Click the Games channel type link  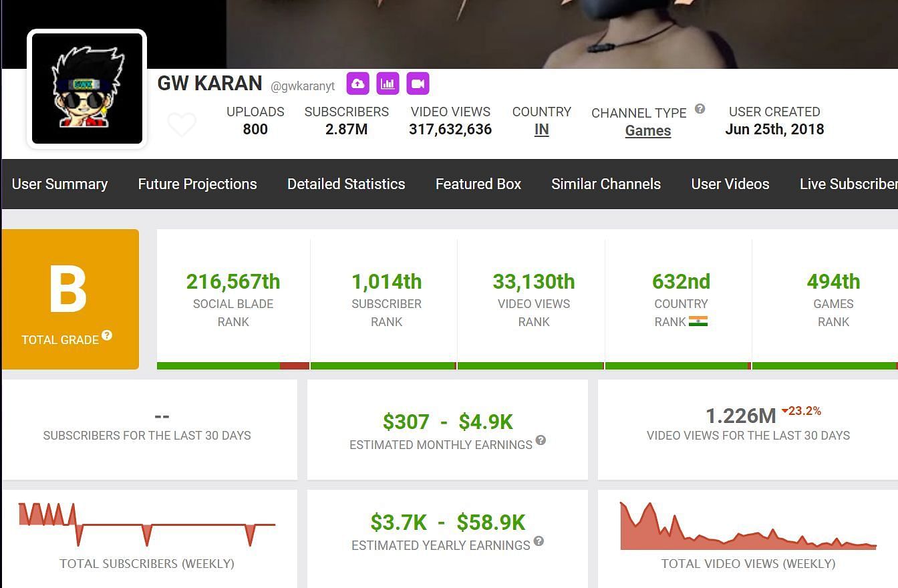pyautogui.click(x=648, y=131)
